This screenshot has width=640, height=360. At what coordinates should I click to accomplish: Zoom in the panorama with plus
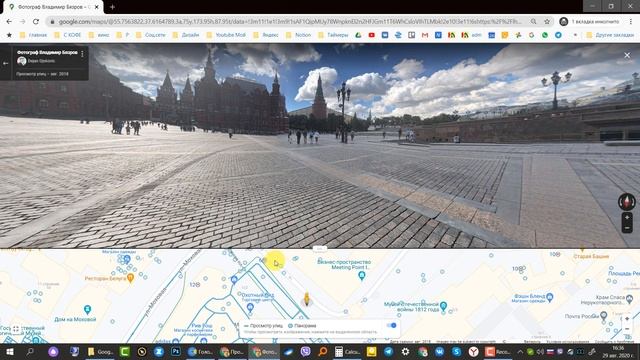(627, 218)
